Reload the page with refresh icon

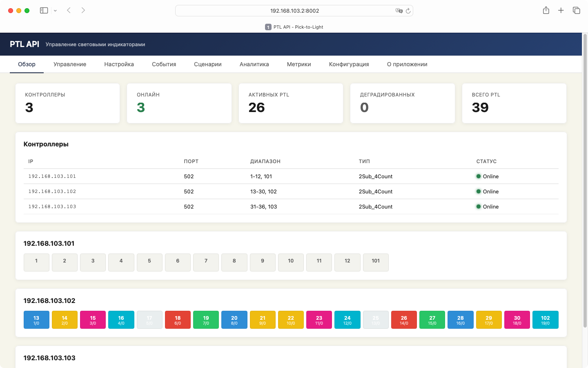(408, 11)
